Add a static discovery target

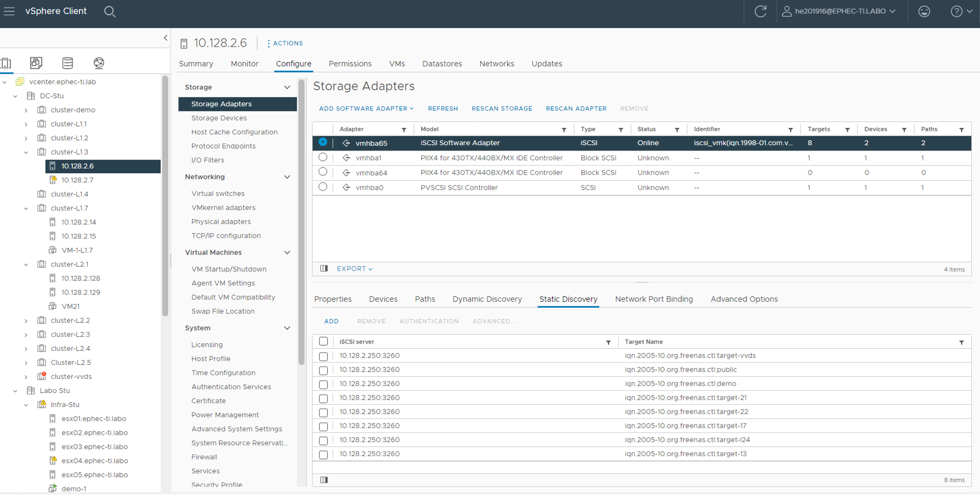pyautogui.click(x=331, y=321)
